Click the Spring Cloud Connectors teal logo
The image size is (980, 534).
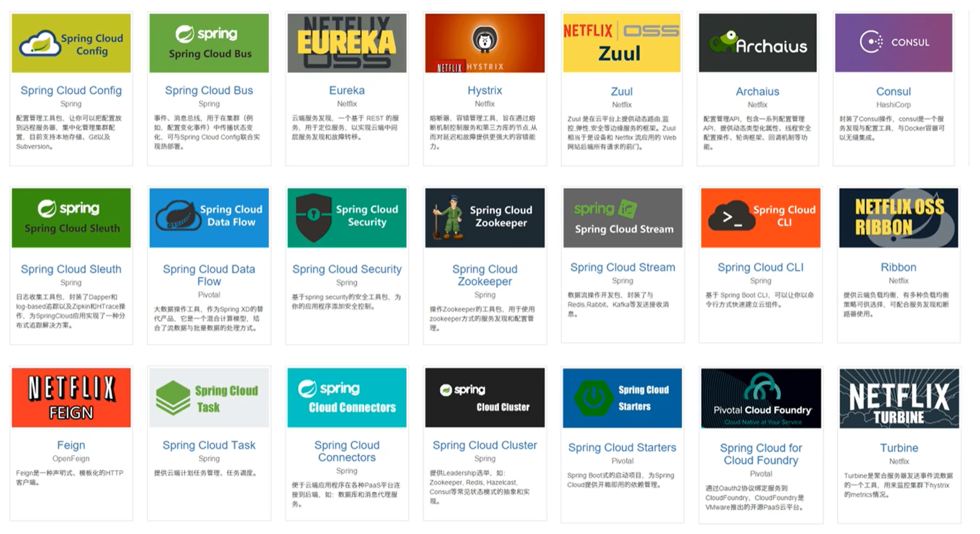pos(347,398)
